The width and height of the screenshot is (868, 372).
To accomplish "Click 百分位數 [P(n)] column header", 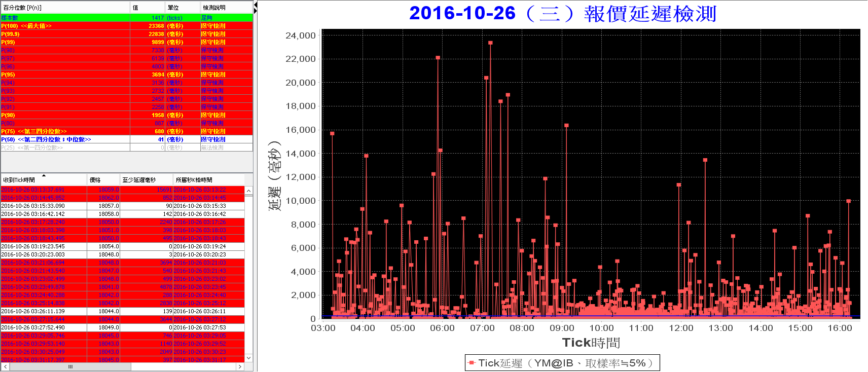I will pyautogui.click(x=65, y=8).
